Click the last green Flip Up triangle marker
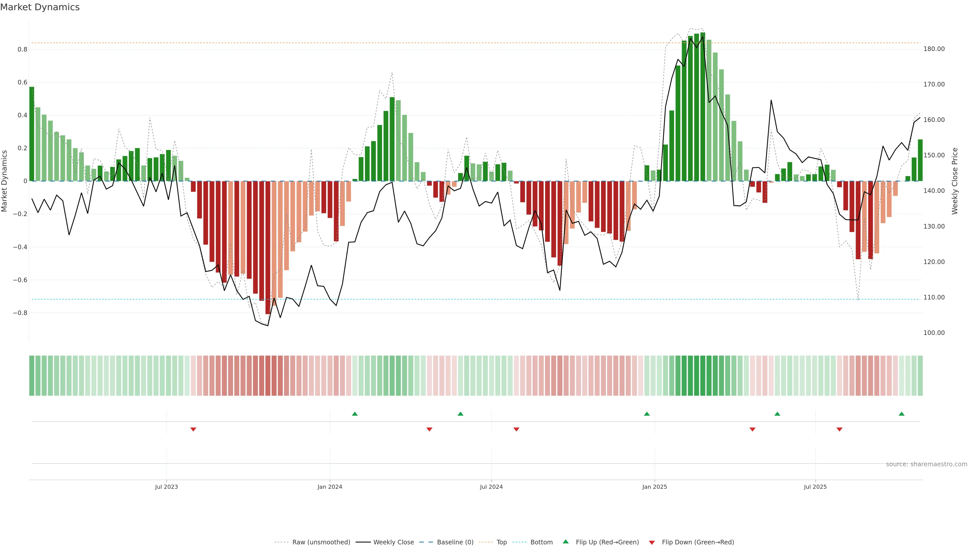 tap(901, 414)
